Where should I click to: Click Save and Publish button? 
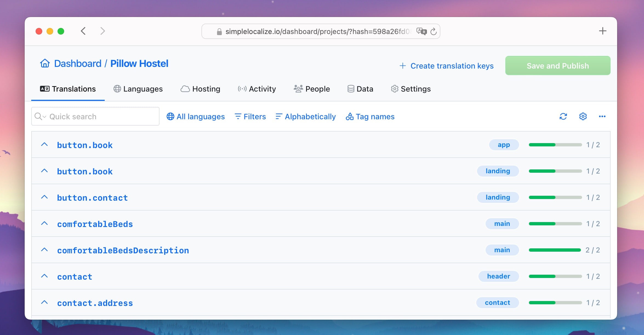pyautogui.click(x=558, y=66)
